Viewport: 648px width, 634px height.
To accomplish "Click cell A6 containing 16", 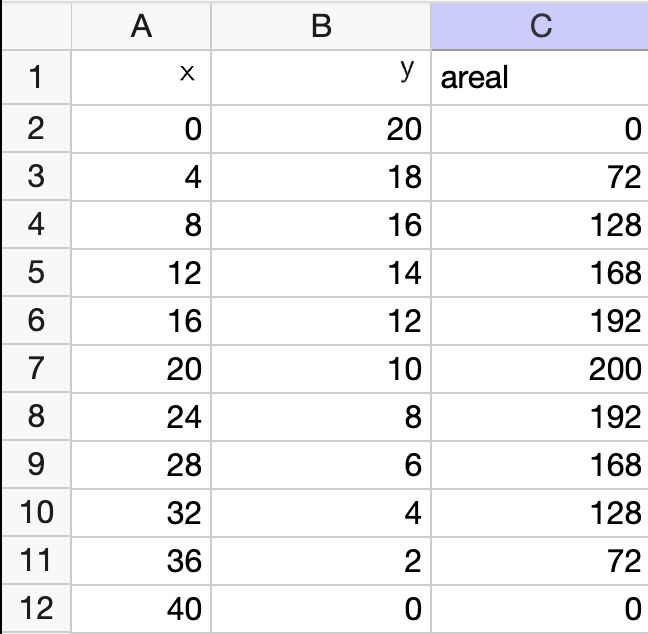I will click(141, 320).
